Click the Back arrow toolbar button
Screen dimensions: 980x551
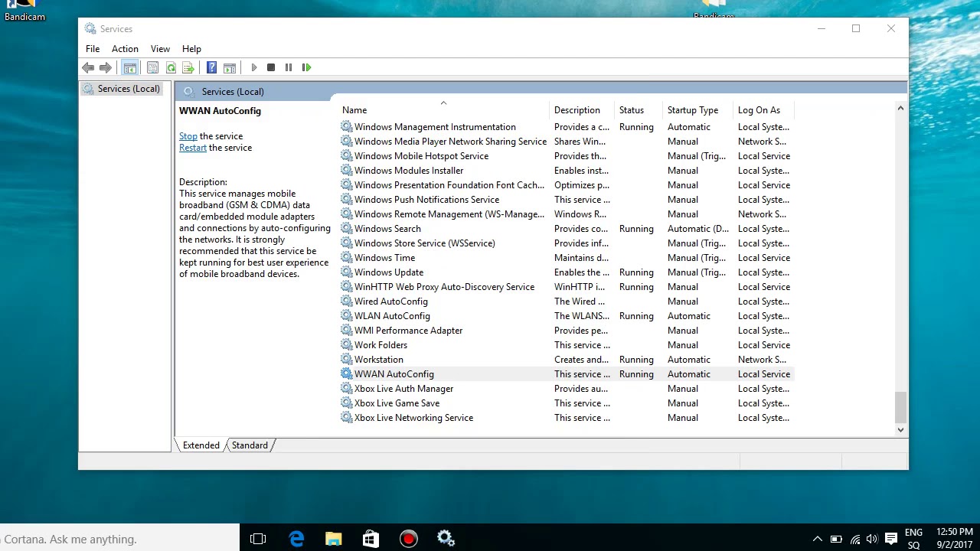[x=88, y=67]
